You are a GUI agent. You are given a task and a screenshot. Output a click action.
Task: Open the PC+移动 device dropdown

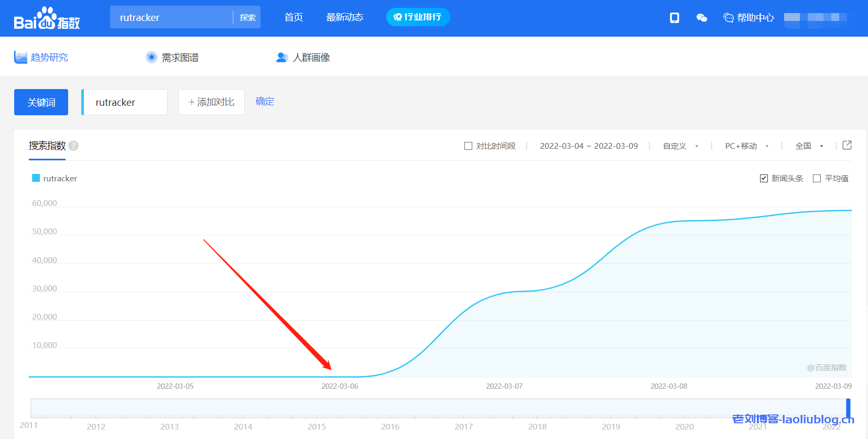(x=746, y=146)
